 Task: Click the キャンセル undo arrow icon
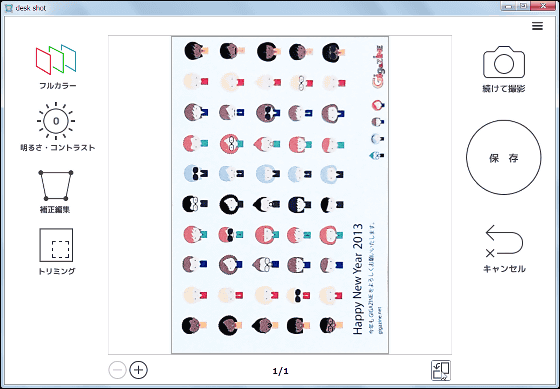pos(504,241)
